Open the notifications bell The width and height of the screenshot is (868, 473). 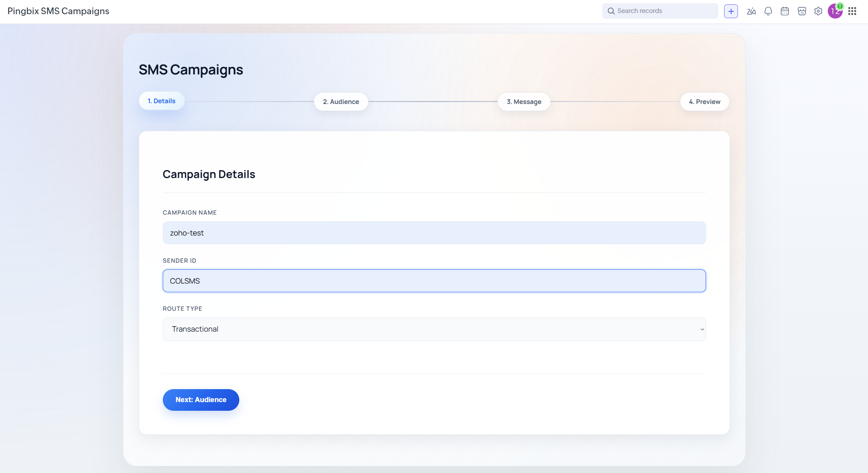click(x=768, y=11)
